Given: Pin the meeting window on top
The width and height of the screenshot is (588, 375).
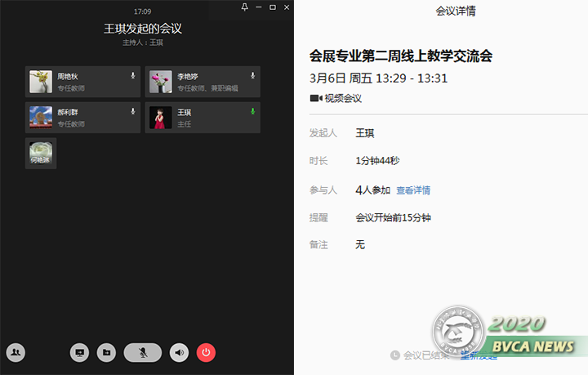Looking at the screenshot, I should click(245, 7).
